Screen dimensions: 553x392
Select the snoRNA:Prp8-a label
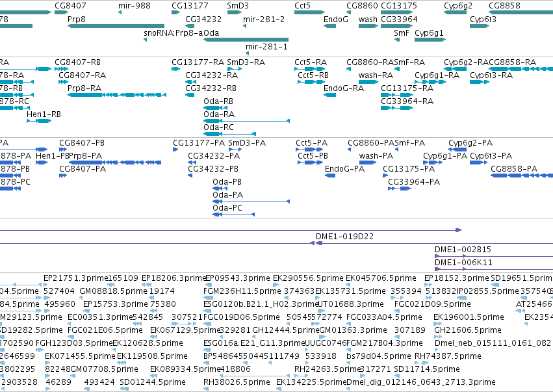tap(173, 33)
